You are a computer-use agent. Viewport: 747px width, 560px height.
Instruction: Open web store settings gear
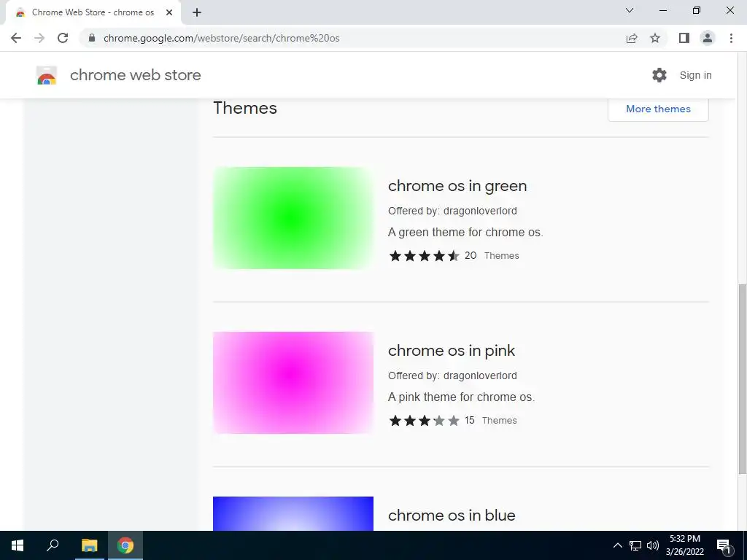click(659, 75)
